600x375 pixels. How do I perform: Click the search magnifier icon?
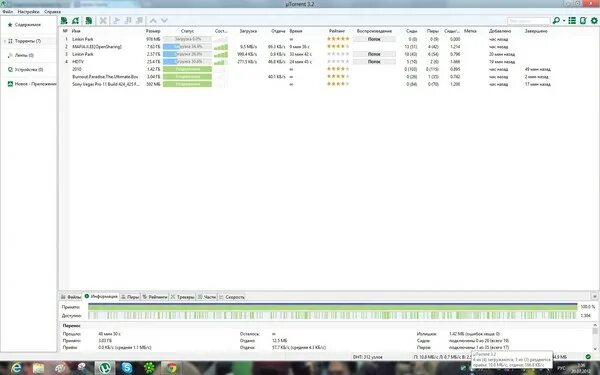point(556,21)
